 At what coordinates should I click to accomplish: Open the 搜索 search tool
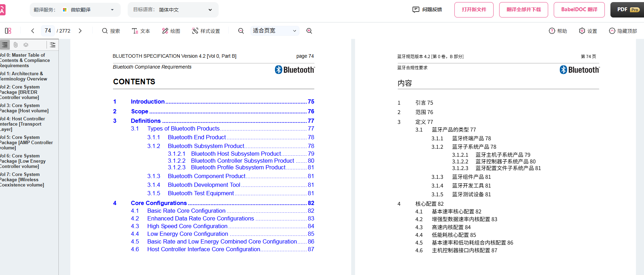111,31
